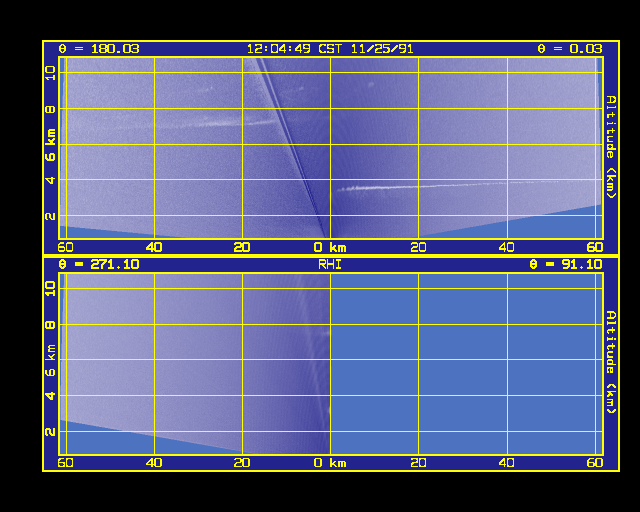Click the "θ = 271.10" azimuth label
640x512 pixels.
99,264
